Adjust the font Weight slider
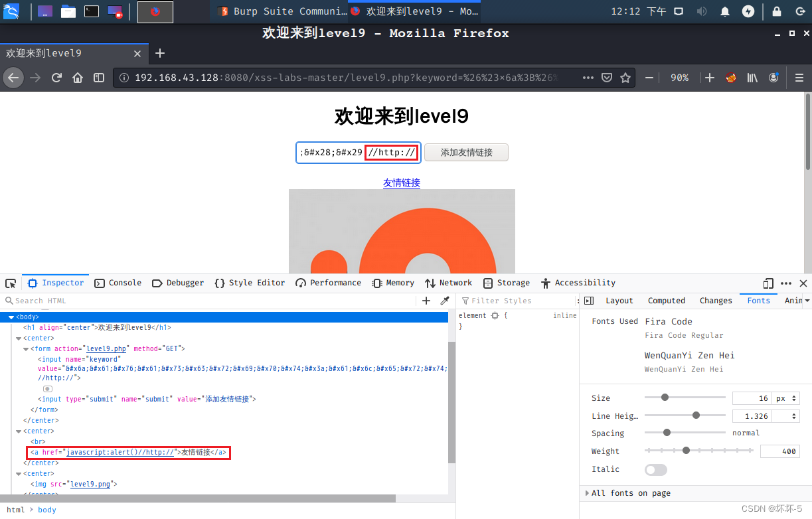 coord(685,450)
